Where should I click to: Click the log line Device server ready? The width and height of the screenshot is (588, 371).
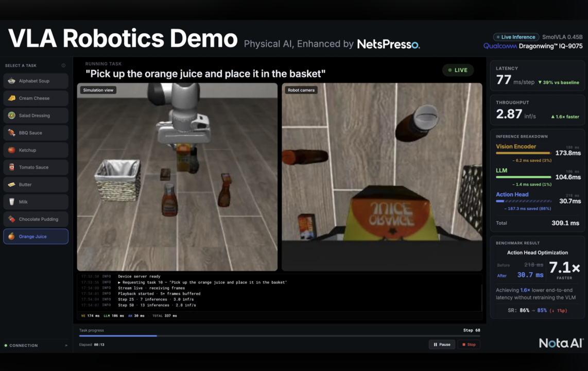(x=139, y=277)
